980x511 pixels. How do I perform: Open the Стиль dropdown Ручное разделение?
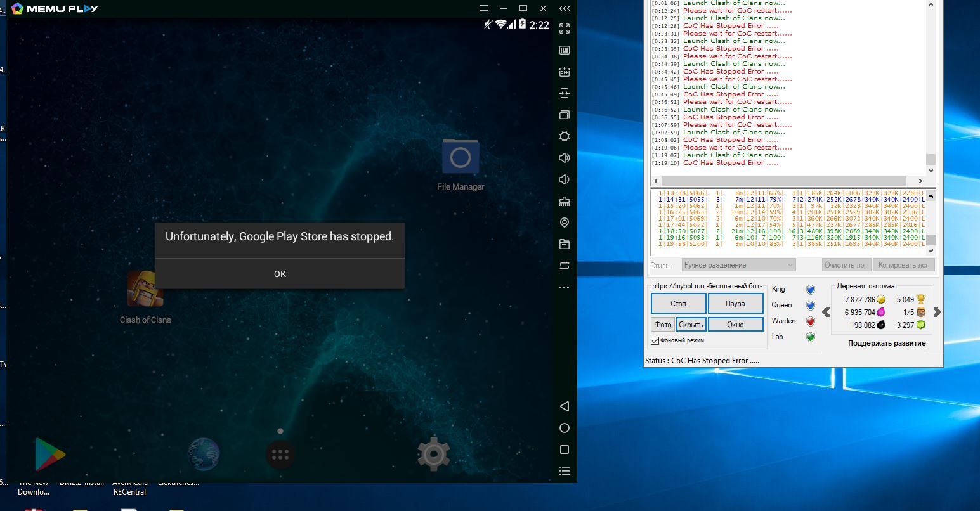738,265
